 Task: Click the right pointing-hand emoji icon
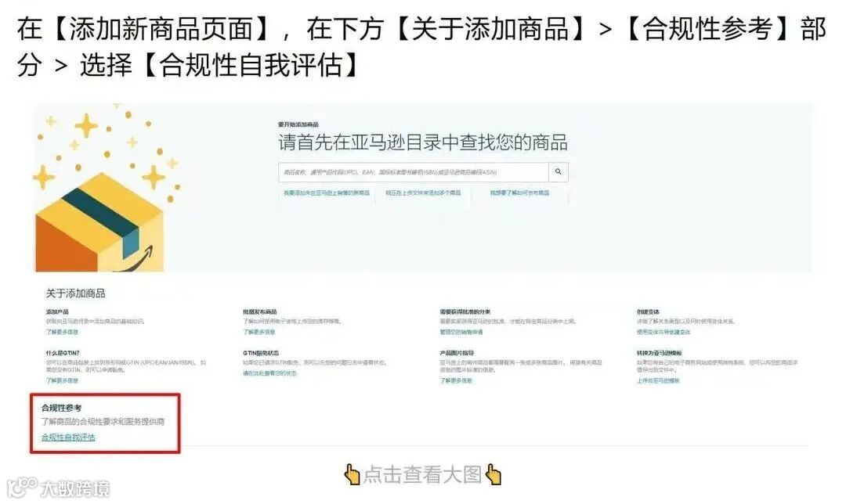[x=493, y=475]
